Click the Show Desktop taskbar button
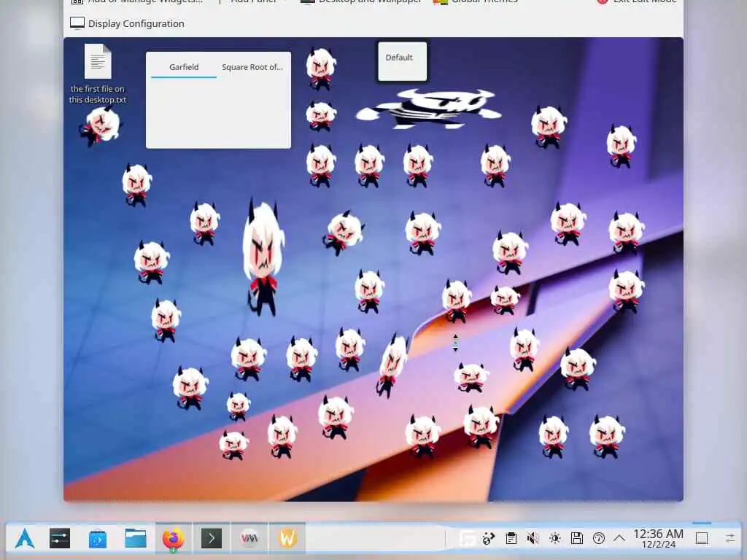This screenshot has width=747, height=560. (x=702, y=539)
